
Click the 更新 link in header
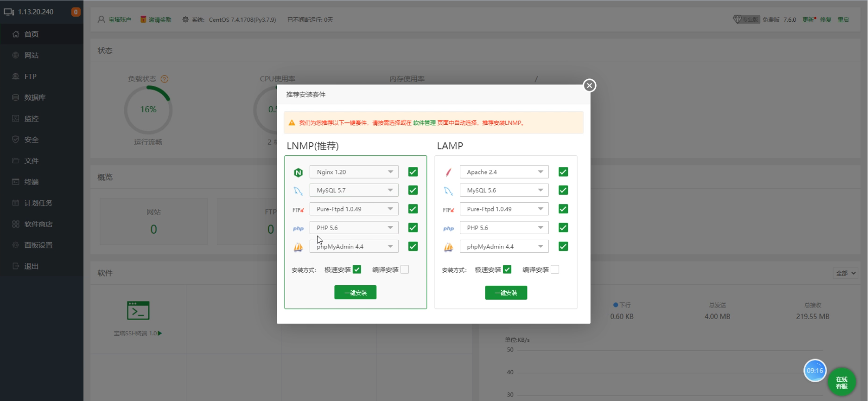[808, 20]
